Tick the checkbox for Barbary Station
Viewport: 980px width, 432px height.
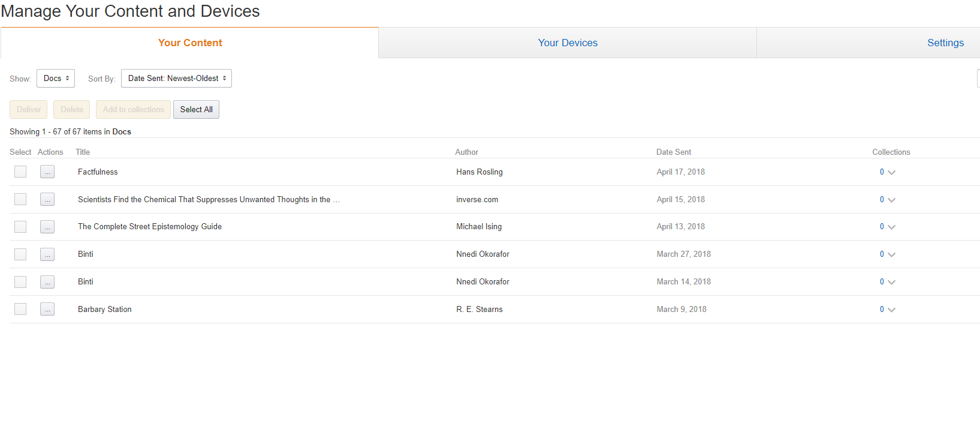point(20,310)
